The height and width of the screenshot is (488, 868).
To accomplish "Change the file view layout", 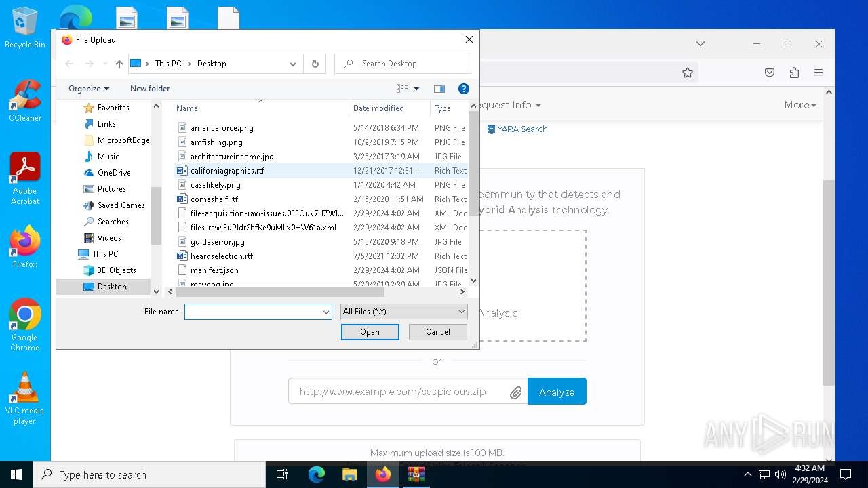I will (x=402, y=89).
